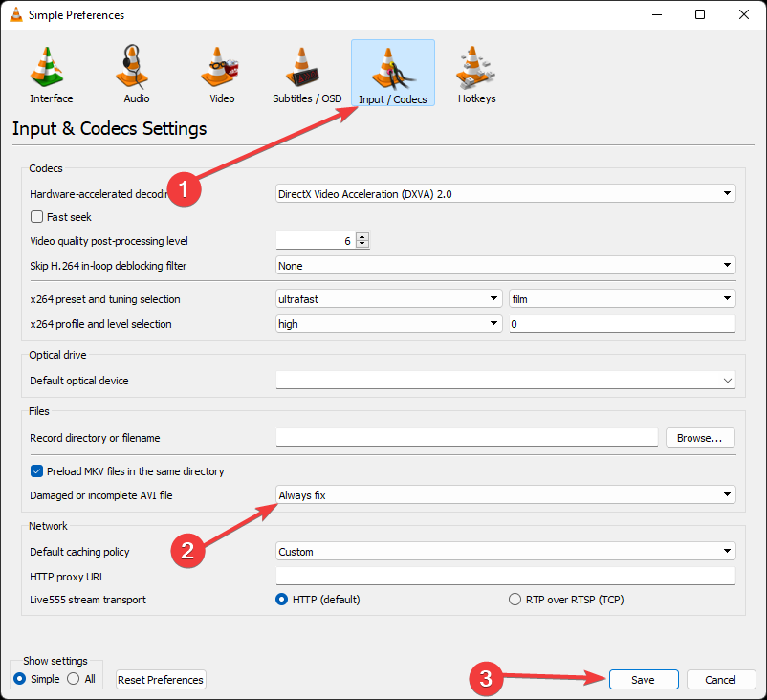The height and width of the screenshot is (700, 767).
Task: Click the microphone icon above Audio
Action: 134,63
